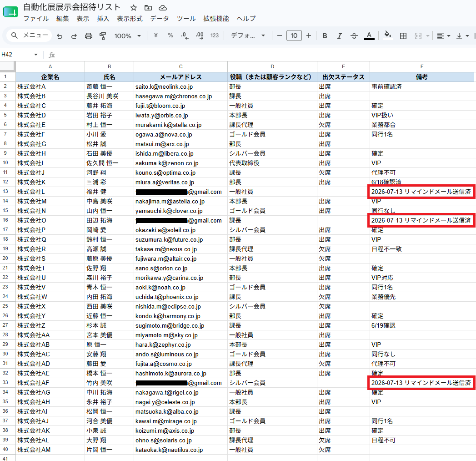Expand the font family dropdown

248,36
